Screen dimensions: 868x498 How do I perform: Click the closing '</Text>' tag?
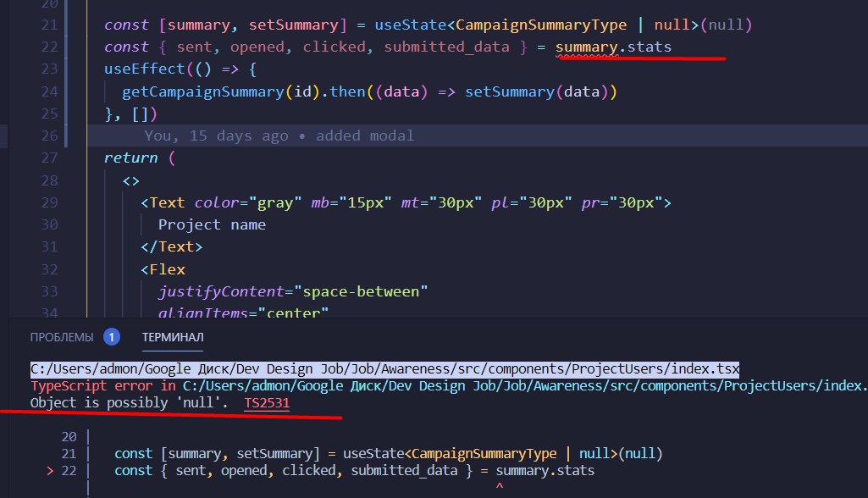172,247
